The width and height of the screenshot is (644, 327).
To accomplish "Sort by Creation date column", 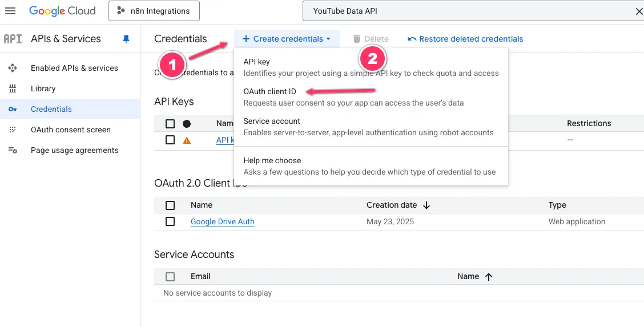I will click(x=392, y=205).
